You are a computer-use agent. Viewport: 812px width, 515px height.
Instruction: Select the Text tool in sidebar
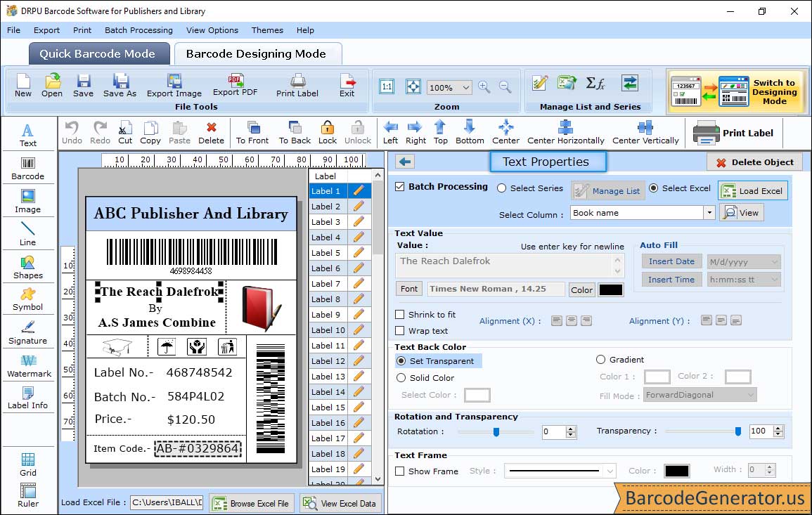click(28, 135)
